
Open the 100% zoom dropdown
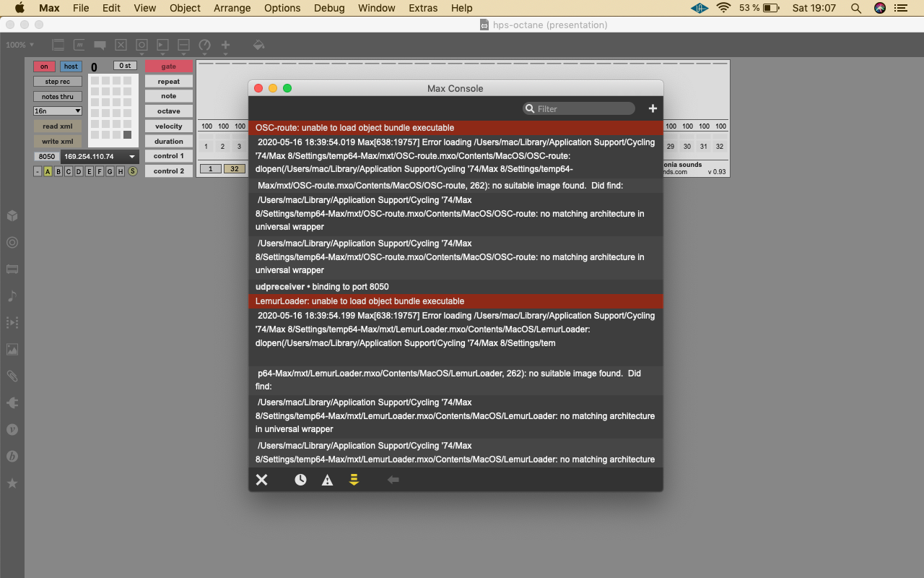point(20,45)
